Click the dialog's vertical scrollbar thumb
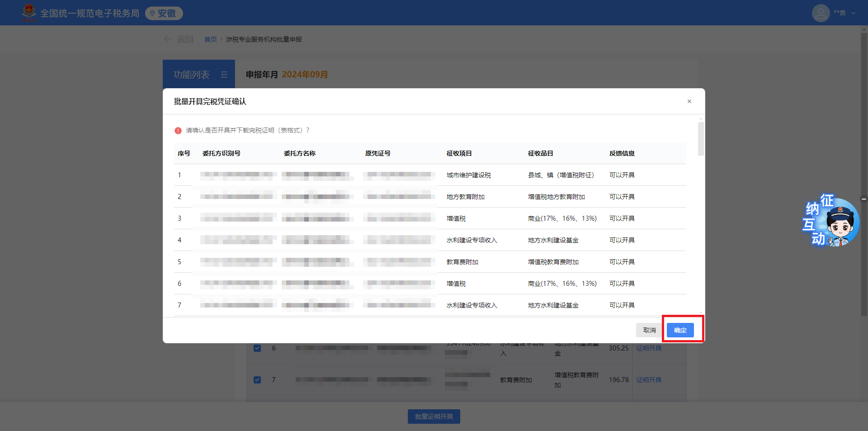 701,138
